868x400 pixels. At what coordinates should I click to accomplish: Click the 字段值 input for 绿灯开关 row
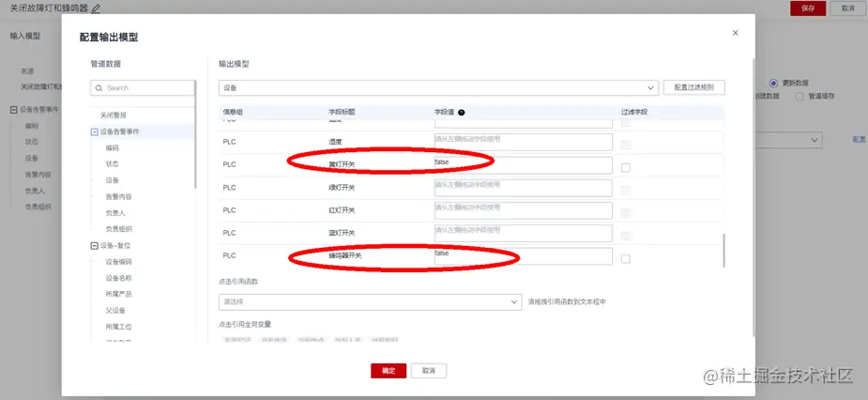[x=523, y=187]
